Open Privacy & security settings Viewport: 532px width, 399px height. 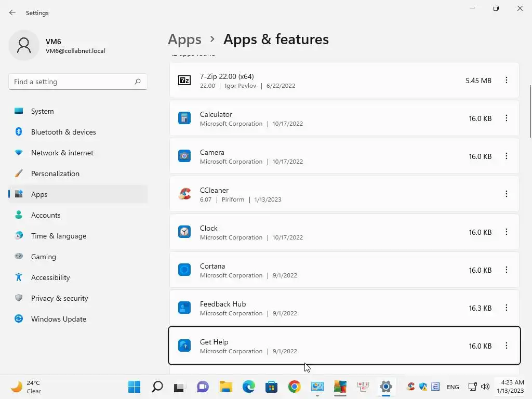tap(78, 298)
